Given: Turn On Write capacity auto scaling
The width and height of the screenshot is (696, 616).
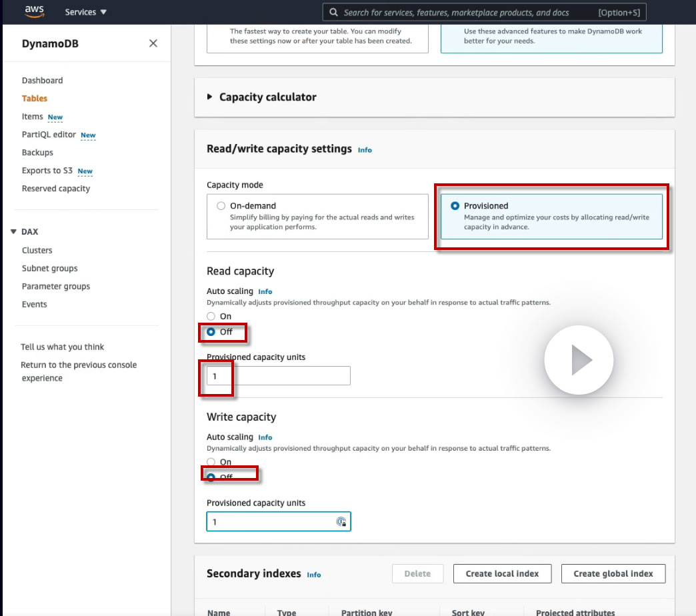Looking at the screenshot, I should (211, 461).
